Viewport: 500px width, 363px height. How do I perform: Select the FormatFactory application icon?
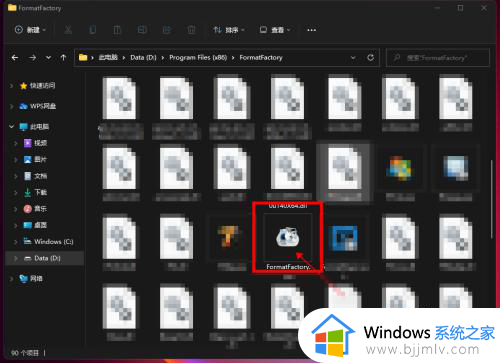(287, 237)
